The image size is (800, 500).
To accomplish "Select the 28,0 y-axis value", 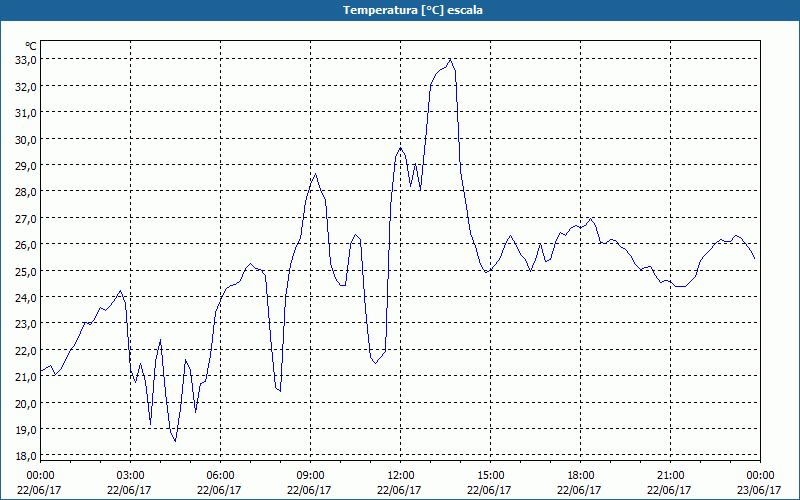I will [27, 192].
